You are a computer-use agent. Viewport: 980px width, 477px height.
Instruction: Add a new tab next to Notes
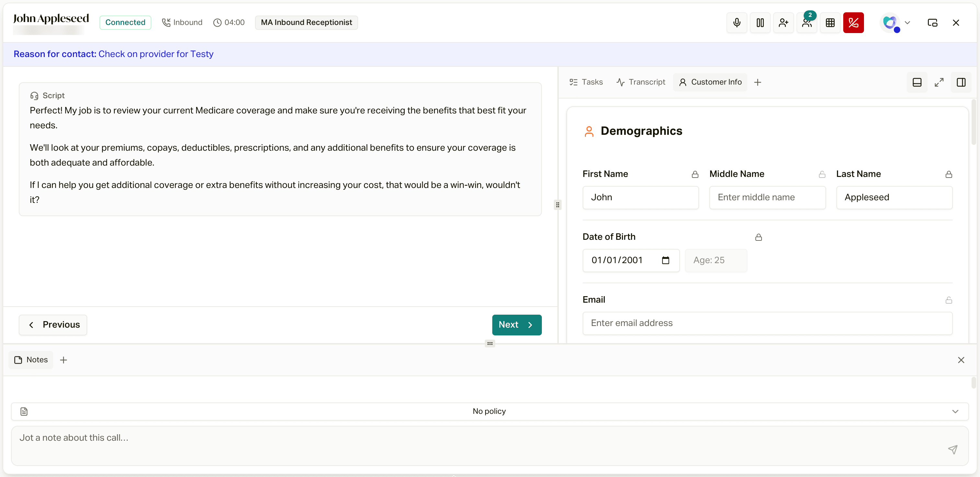pos(64,360)
